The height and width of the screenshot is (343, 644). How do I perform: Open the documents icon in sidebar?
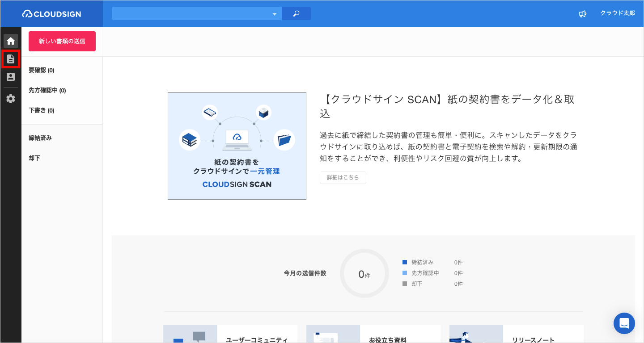coord(11,59)
